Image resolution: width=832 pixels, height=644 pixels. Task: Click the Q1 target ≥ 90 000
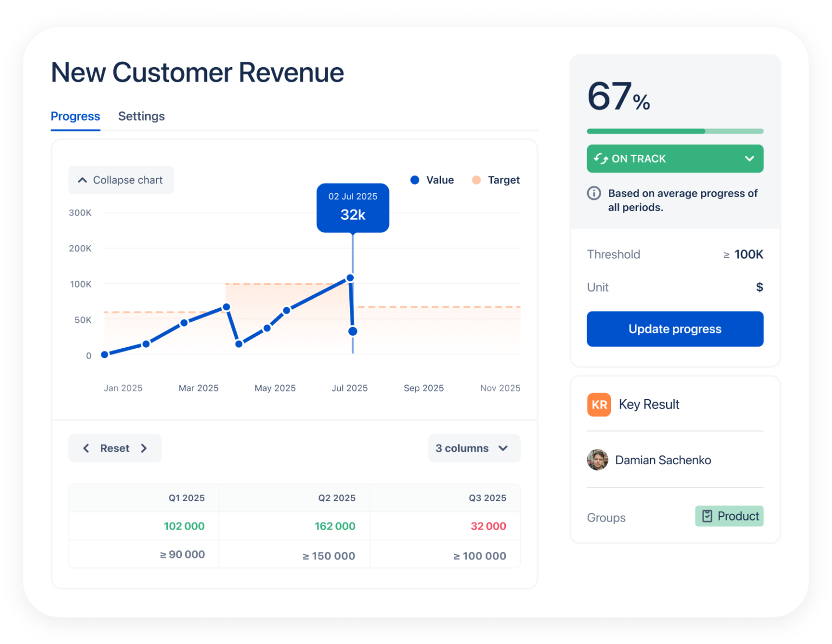pyautogui.click(x=182, y=555)
